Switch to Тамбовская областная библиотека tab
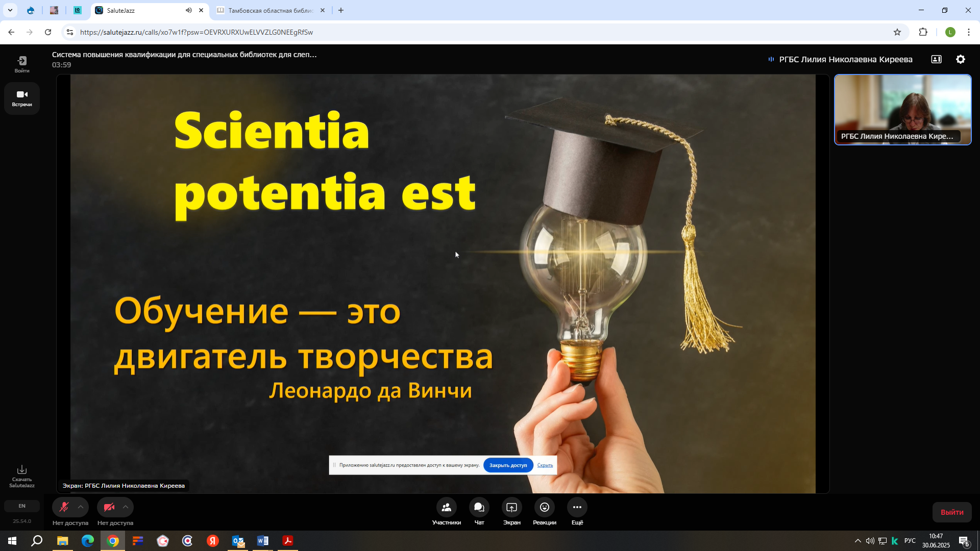 click(271, 10)
